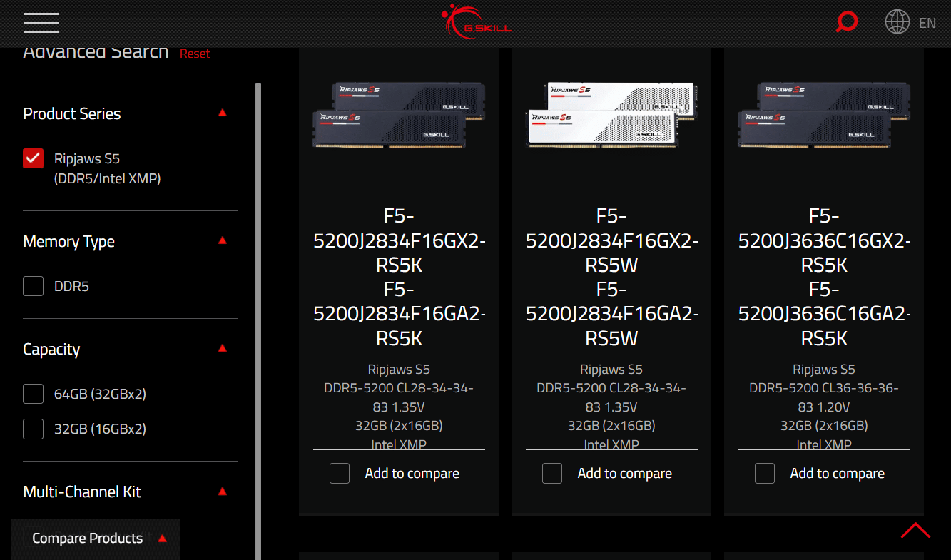Click the Reset link next to Advanced Search
951x560 pixels.
click(195, 53)
